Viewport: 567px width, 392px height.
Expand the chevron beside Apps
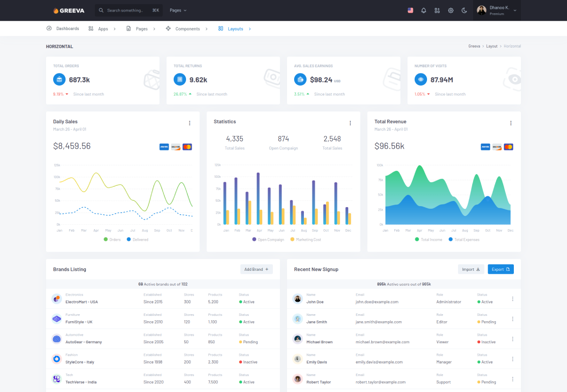pos(115,29)
